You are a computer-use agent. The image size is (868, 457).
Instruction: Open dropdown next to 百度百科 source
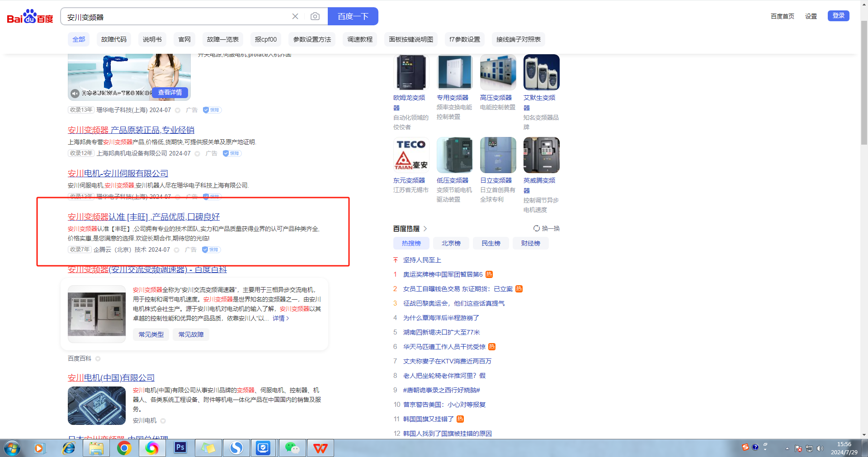[x=98, y=359]
